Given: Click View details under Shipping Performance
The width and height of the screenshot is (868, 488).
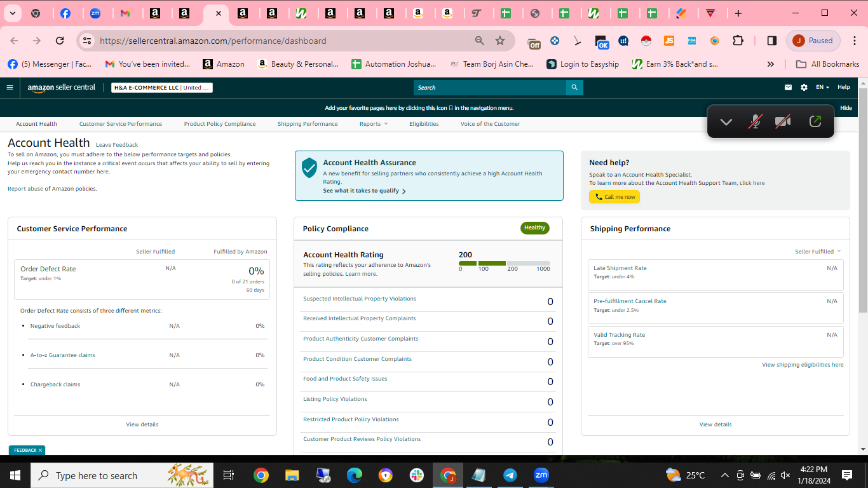Looking at the screenshot, I should [715, 424].
